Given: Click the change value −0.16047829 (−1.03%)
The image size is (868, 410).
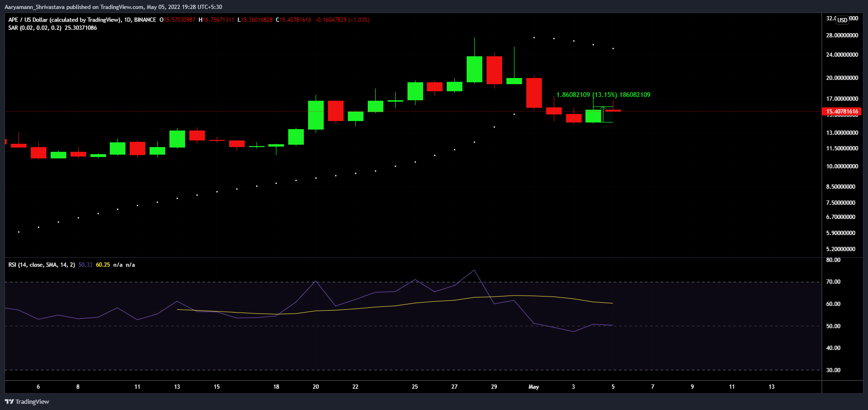Looking at the screenshot, I should coord(342,20).
